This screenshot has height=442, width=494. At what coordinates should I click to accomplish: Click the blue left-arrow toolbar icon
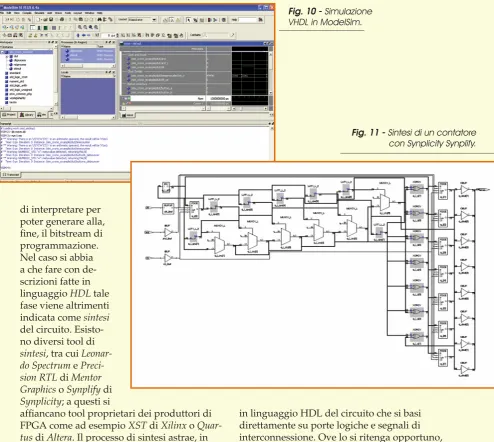84,35
